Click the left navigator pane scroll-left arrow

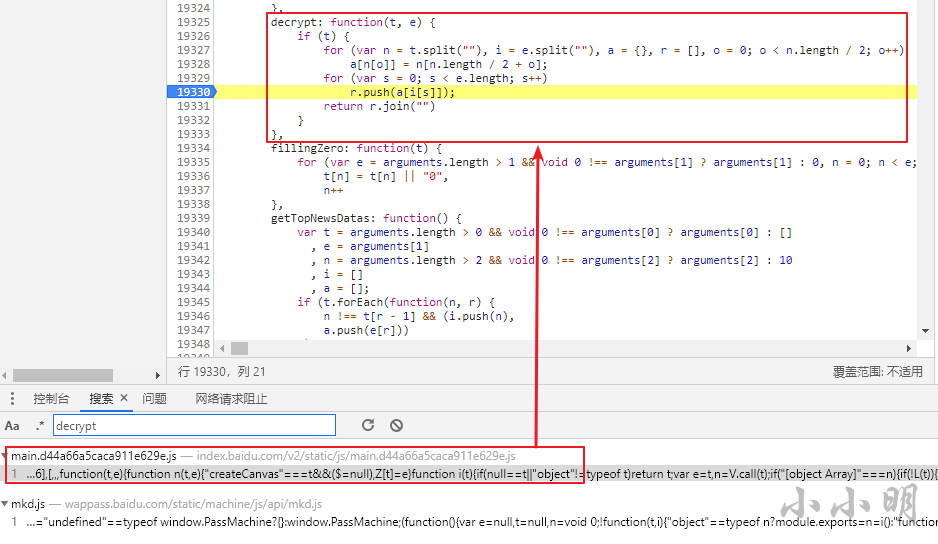(x=5, y=375)
